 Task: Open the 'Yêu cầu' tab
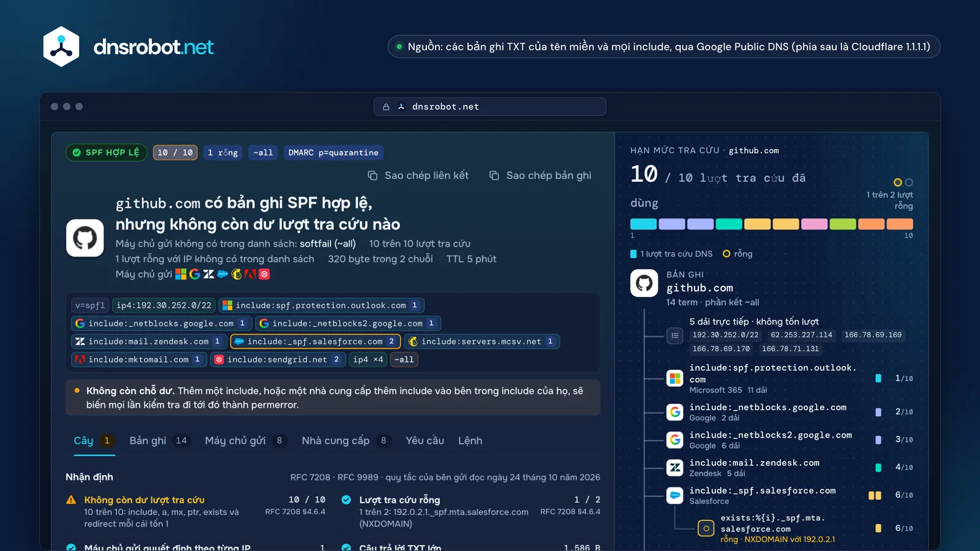tap(425, 441)
